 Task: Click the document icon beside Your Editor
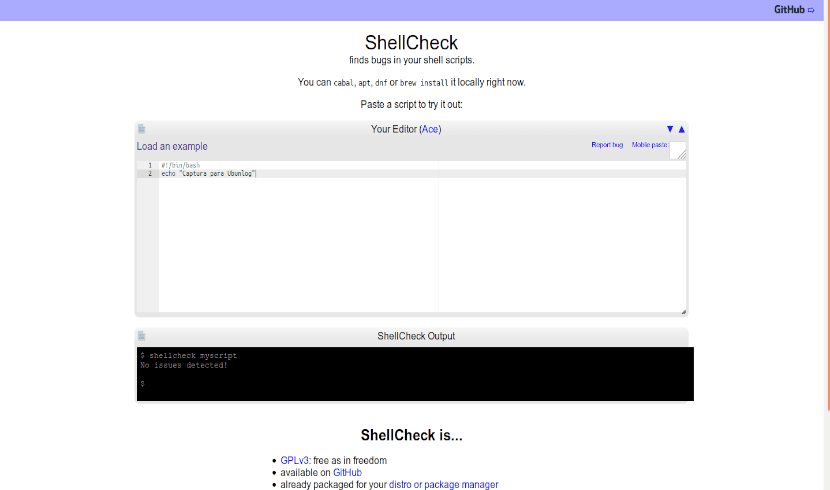coord(141,129)
